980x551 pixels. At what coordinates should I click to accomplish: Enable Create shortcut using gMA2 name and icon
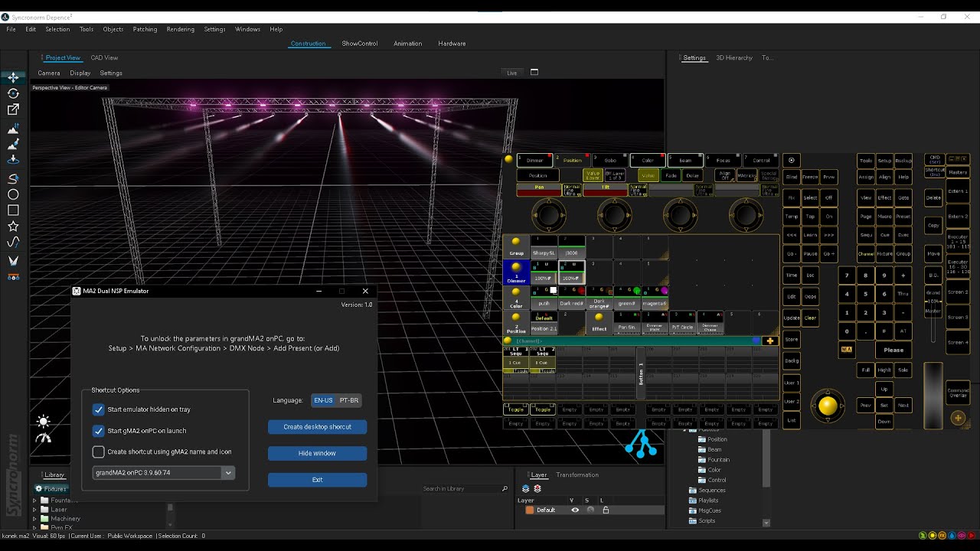click(x=99, y=452)
